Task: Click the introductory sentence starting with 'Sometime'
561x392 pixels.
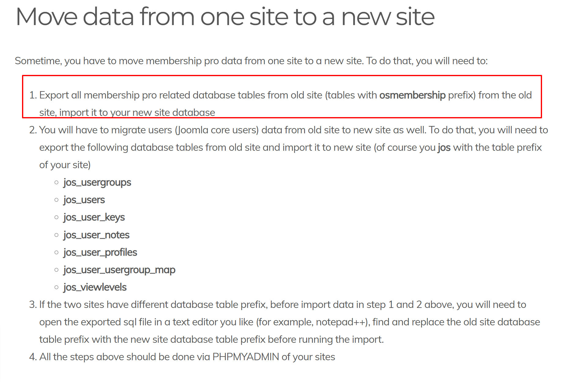Action: pos(251,61)
